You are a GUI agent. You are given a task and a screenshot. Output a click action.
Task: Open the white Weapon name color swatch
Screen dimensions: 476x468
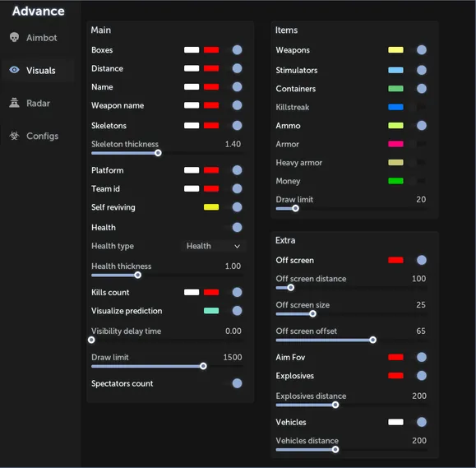tap(192, 105)
